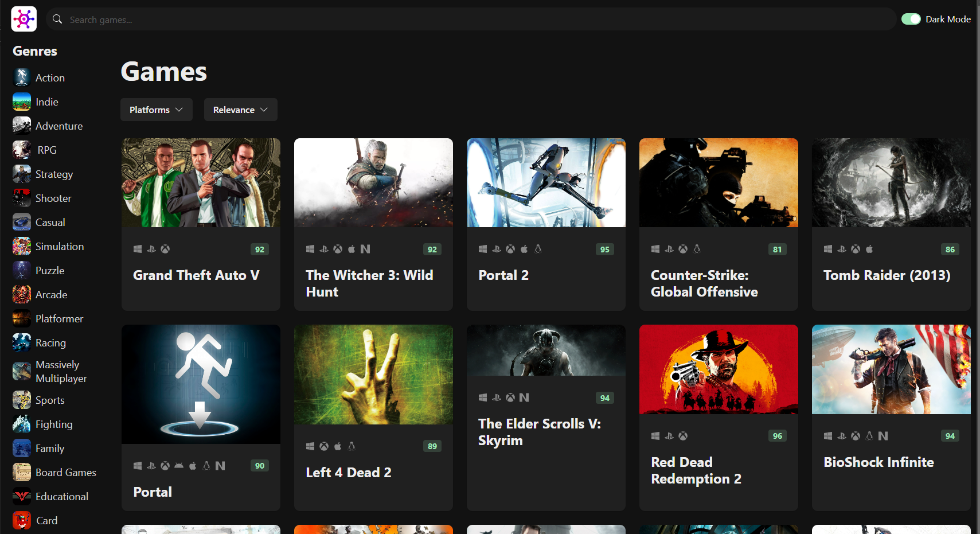This screenshot has width=980, height=534.
Task: Click the Racing genre icon
Action: pyautogui.click(x=22, y=342)
